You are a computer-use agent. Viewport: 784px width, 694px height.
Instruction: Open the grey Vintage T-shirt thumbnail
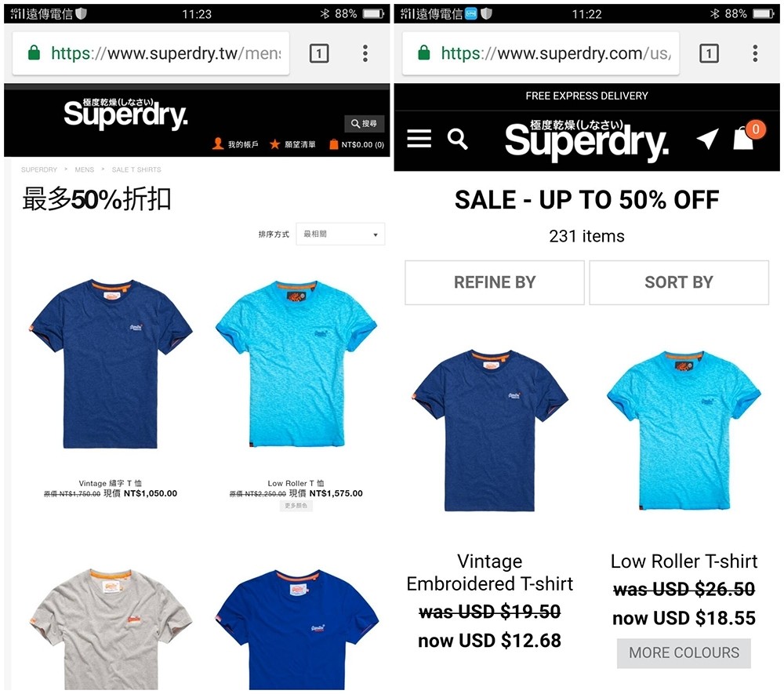click(x=111, y=629)
